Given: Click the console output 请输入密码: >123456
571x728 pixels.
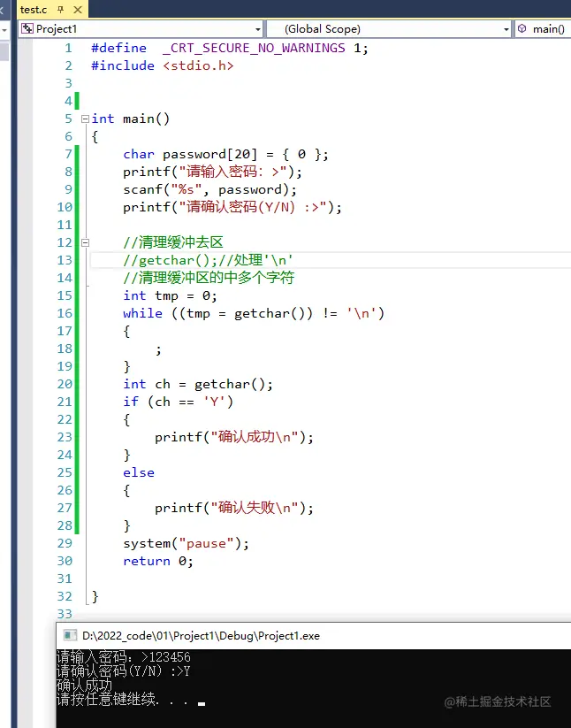Looking at the screenshot, I should pos(124,657).
